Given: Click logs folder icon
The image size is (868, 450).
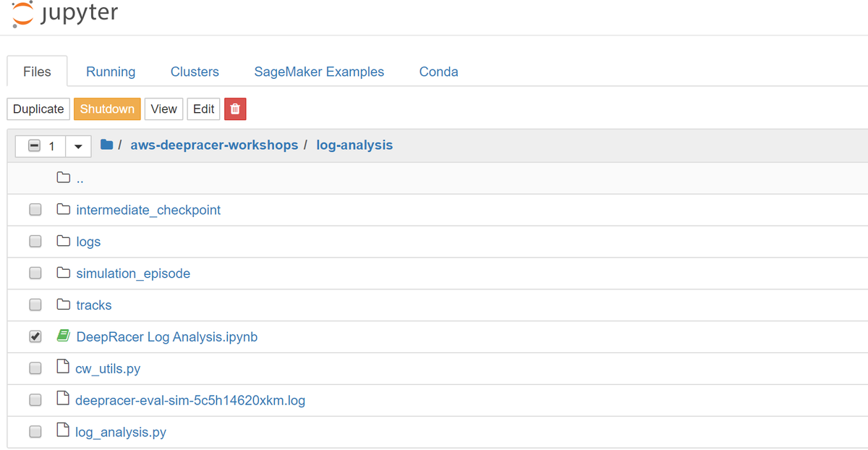Looking at the screenshot, I should tap(64, 242).
